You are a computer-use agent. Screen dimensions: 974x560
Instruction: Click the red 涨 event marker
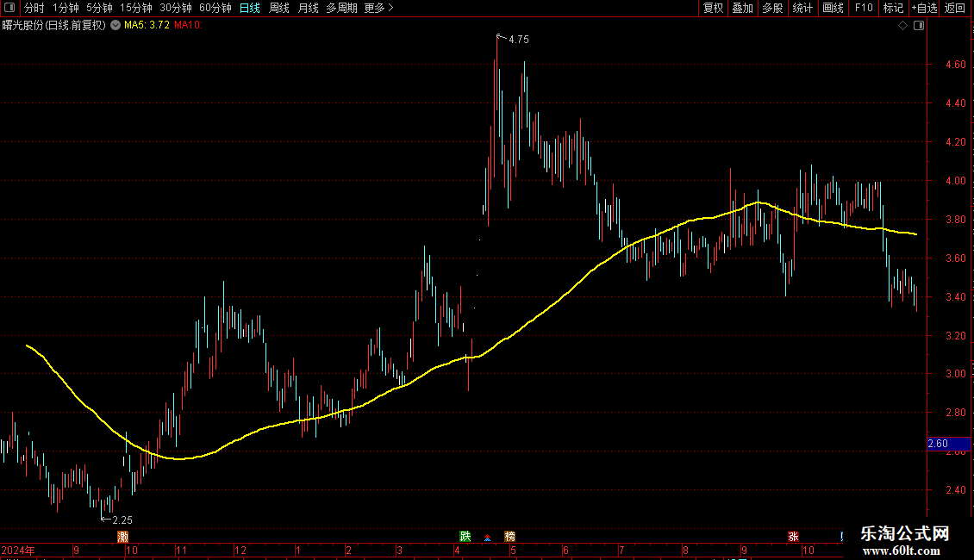tap(793, 537)
